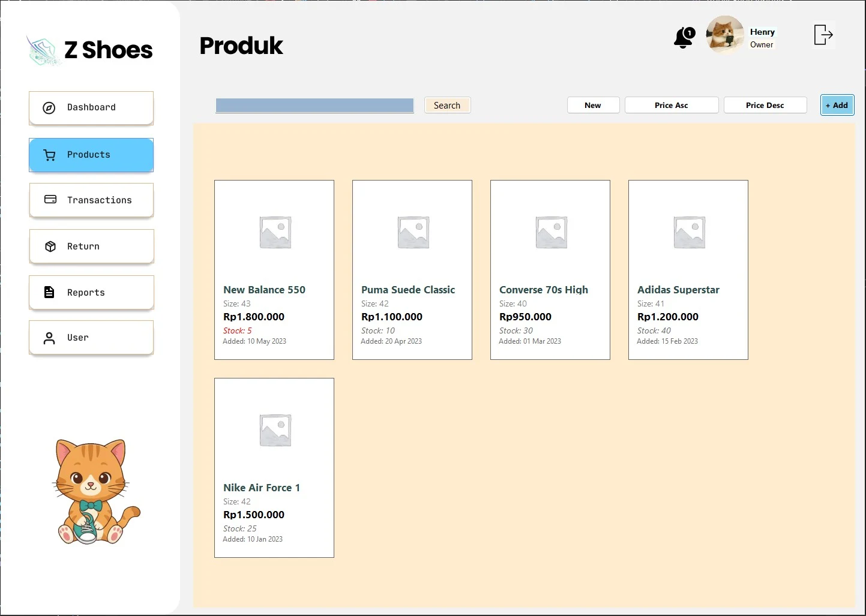Image resolution: width=866 pixels, height=616 pixels.
Task: Click the Henry username text
Action: coord(762,32)
